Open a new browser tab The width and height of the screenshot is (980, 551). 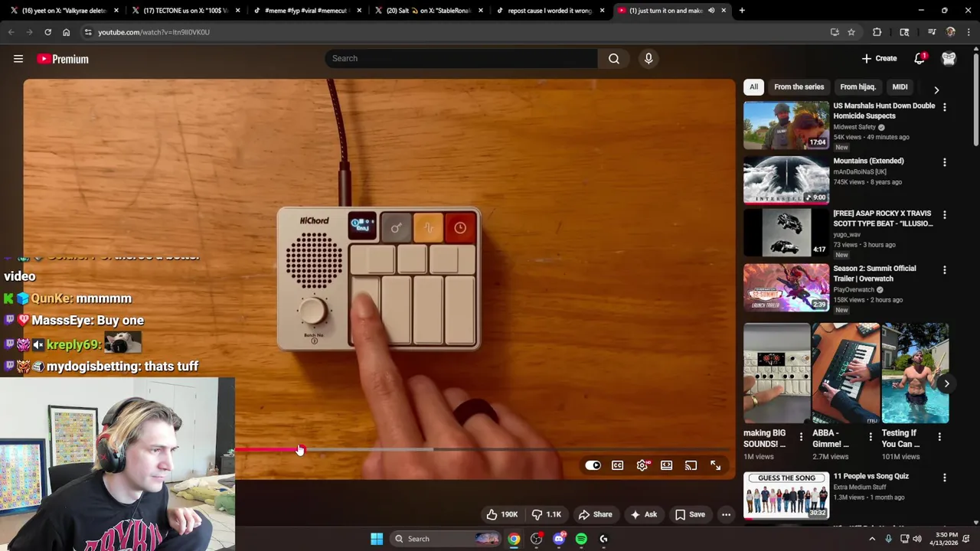pos(742,11)
